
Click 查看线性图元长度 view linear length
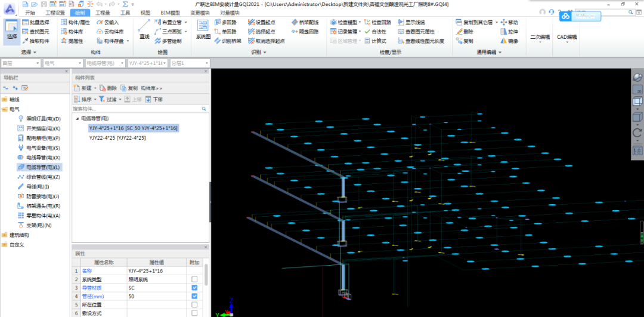421,41
